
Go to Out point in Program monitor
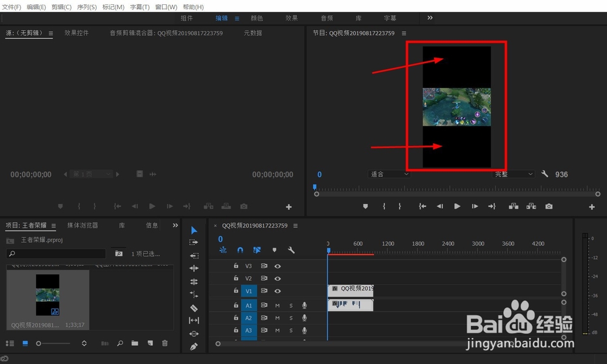pos(492,206)
